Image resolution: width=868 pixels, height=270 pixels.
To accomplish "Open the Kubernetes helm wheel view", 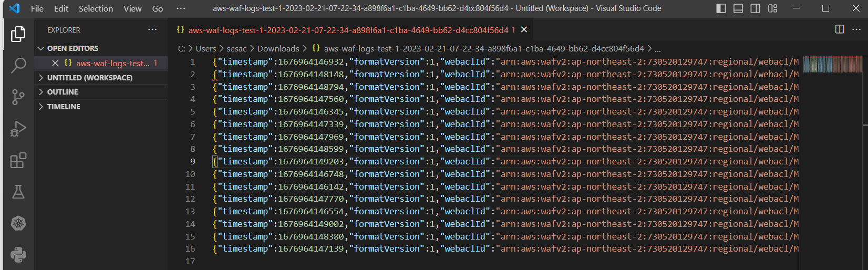I will 18,223.
